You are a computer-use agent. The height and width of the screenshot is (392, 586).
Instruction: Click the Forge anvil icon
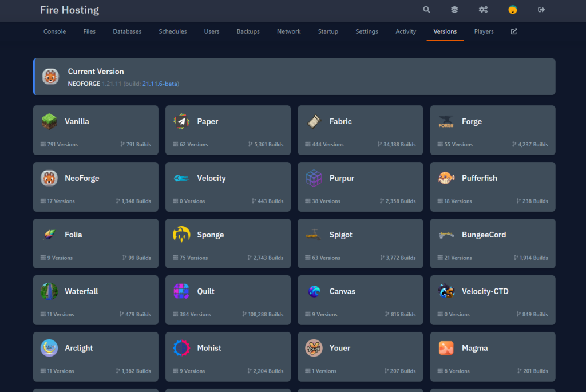pos(445,121)
